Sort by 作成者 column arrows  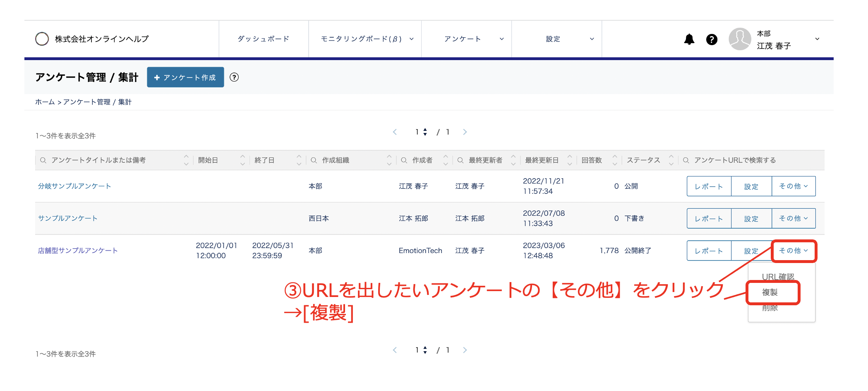click(446, 160)
